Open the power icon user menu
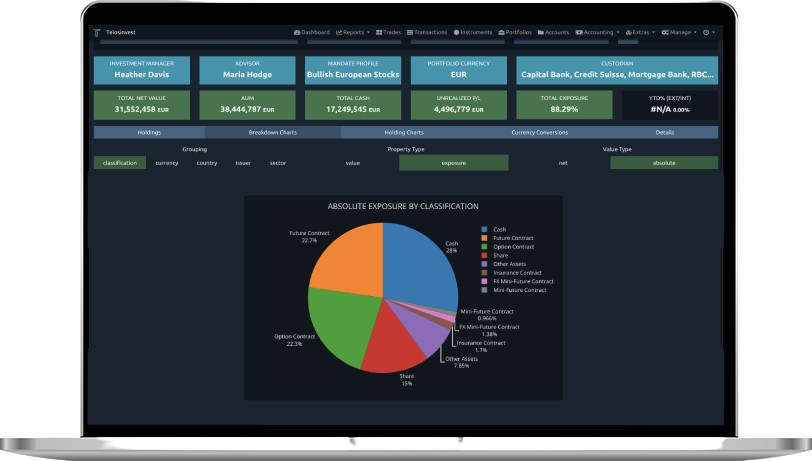812x461 pixels. pyautogui.click(x=709, y=32)
